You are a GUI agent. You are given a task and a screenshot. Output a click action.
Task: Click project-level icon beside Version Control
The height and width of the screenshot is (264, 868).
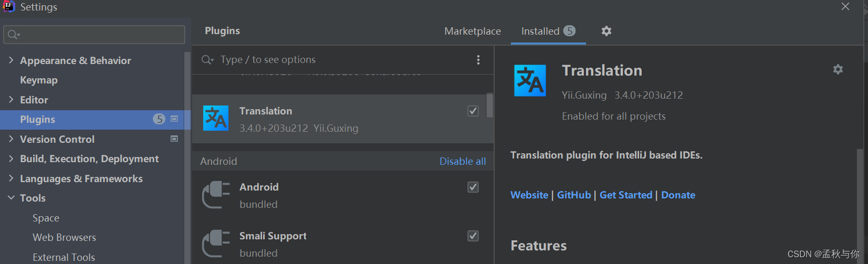coord(174,139)
